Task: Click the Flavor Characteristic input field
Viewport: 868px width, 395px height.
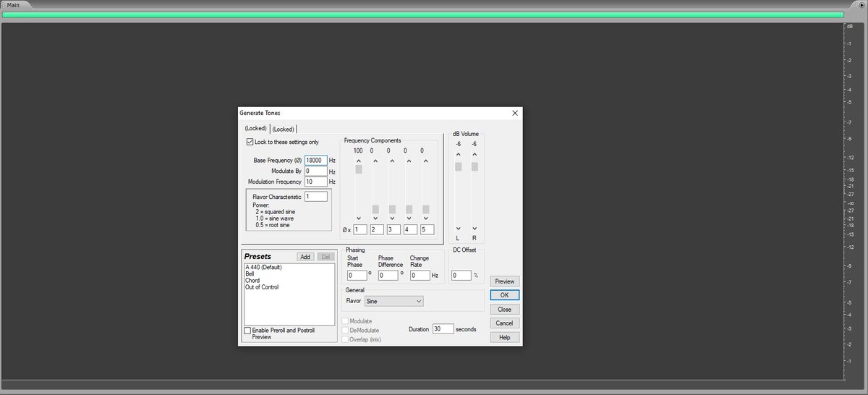Action: tap(316, 197)
